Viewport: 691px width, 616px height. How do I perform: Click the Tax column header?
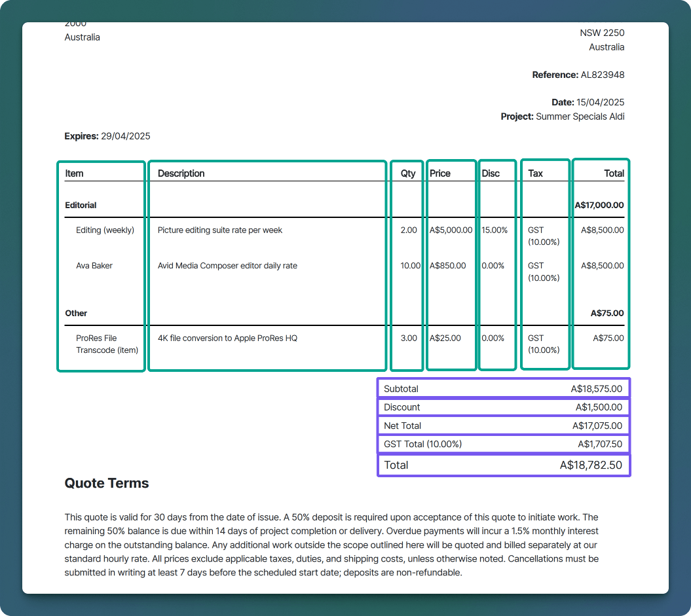[535, 173]
